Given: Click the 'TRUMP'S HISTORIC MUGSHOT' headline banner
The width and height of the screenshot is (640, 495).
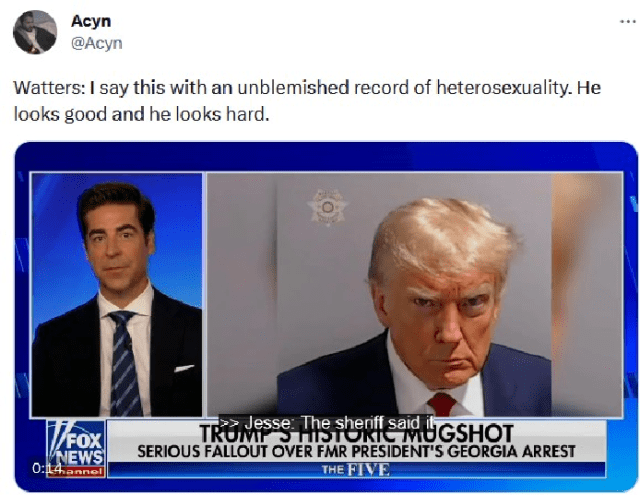Looking at the screenshot, I should click(356, 434).
